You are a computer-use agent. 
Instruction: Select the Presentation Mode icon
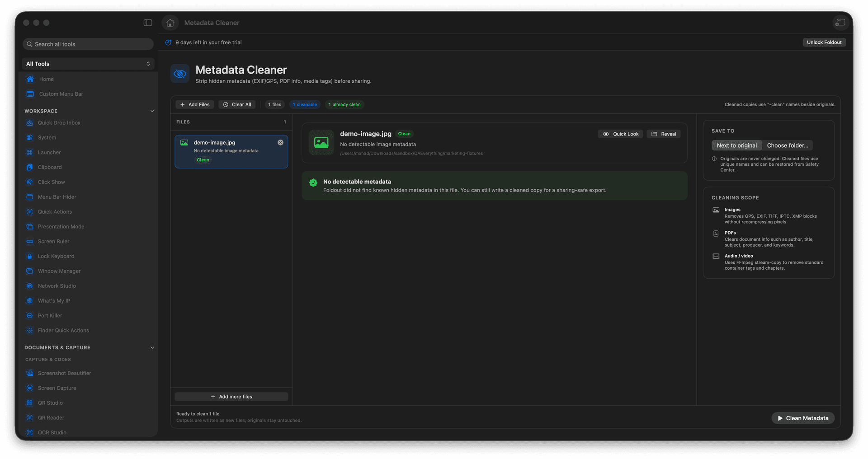point(30,227)
